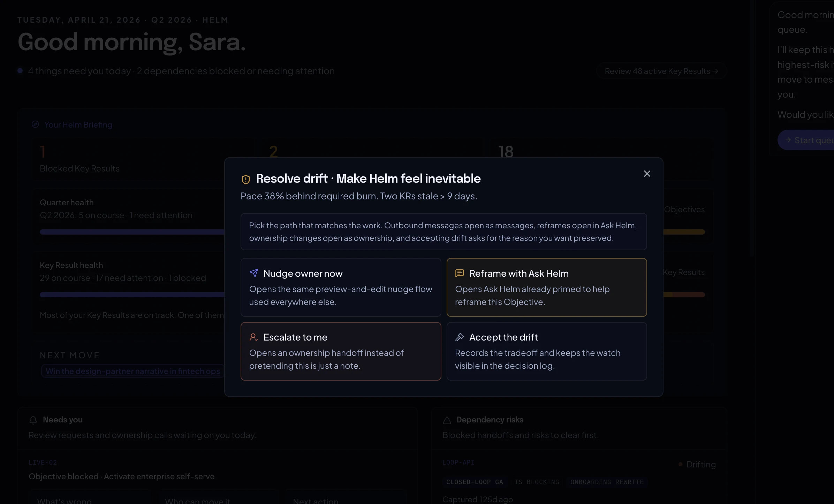Click the Needs you section title
This screenshot has width=834, height=504.
[x=63, y=420]
